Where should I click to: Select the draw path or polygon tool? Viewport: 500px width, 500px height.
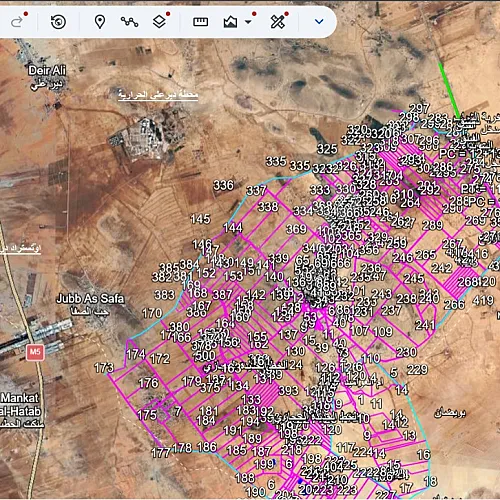coord(129,22)
